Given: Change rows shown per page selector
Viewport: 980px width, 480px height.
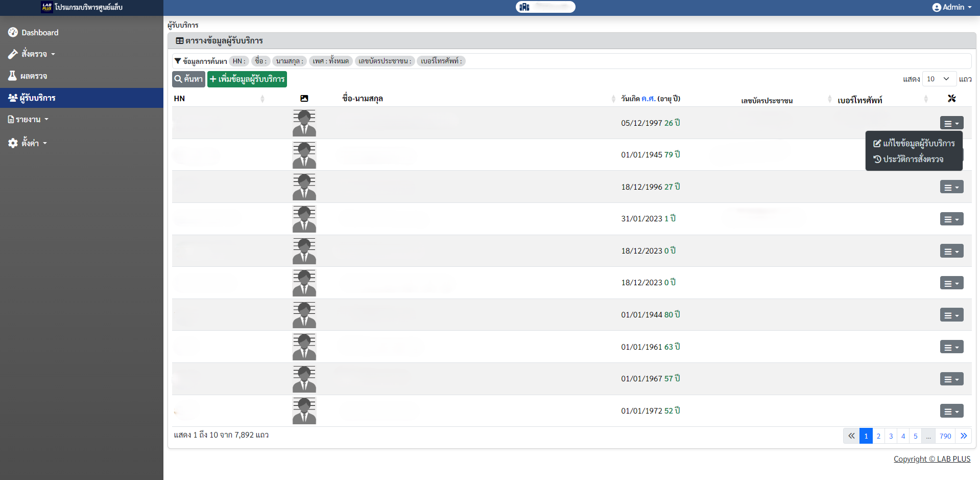Looking at the screenshot, I should tap(939, 79).
